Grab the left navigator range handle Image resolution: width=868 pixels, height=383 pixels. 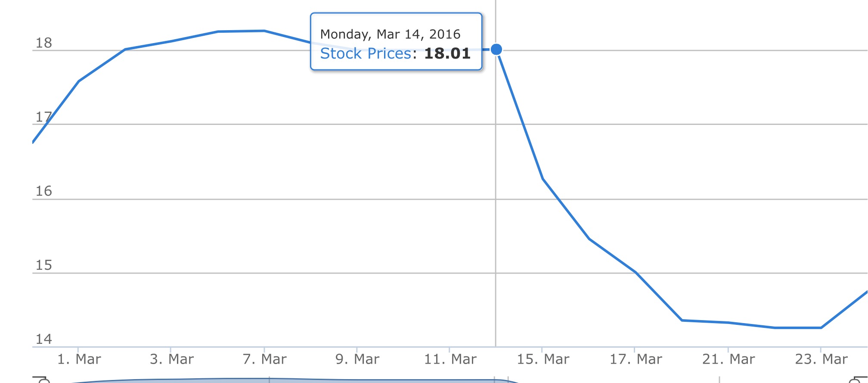pyautogui.click(x=42, y=380)
